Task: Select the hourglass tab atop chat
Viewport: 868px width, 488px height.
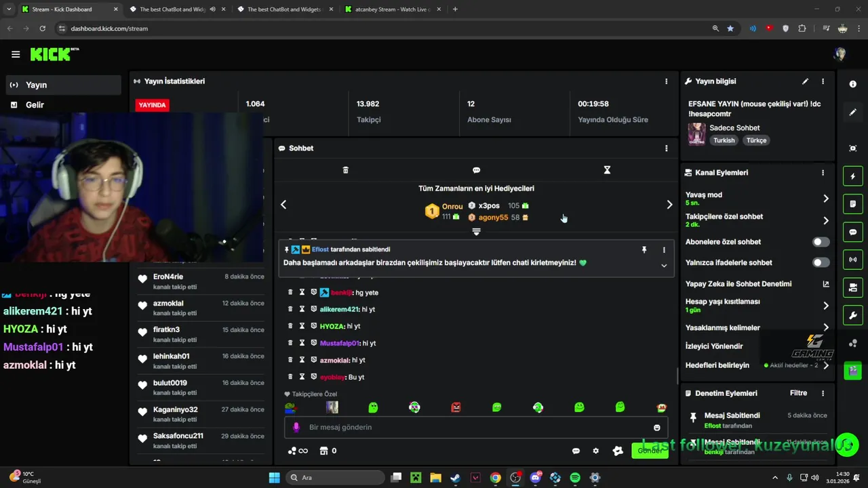Action: coord(607,170)
